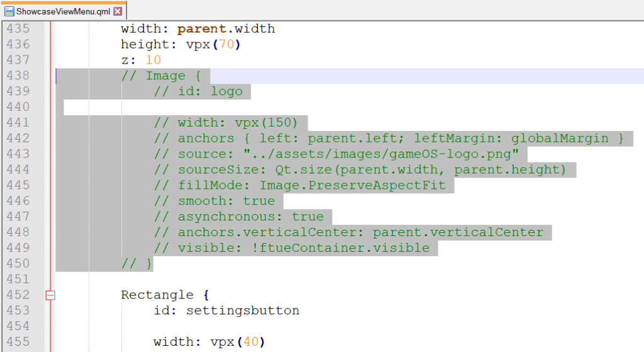Click the '// asynchronous: true' comment

click(x=238, y=216)
